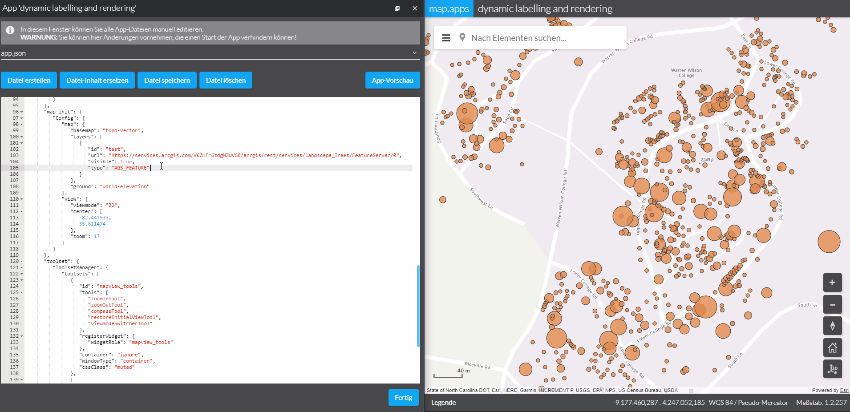This screenshot has height=412, width=850.
Task: Open the hamburger menu in map search bar
Action: 446,38
